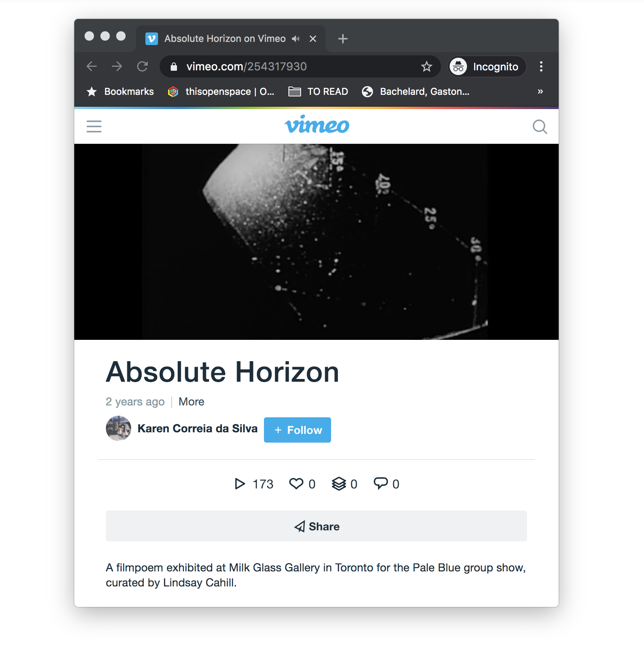The height and width of the screenshot is (671, 644).
Task: Open the TO READ bookmarks folder
Action: tap(318, 91)
